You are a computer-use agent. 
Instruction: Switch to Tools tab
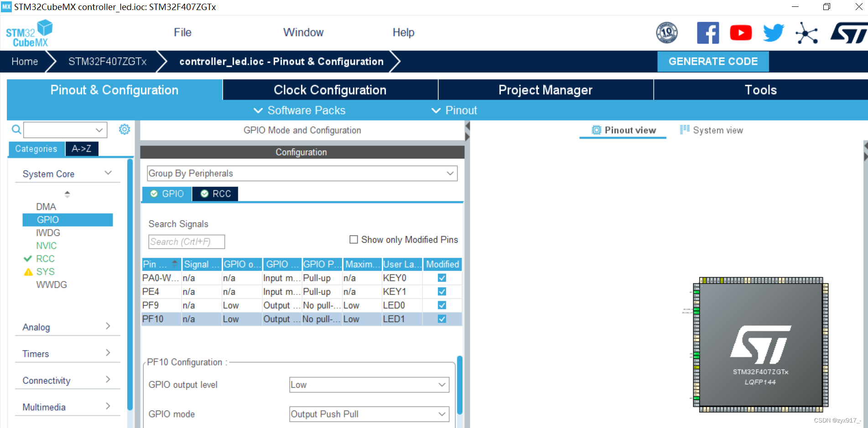(x=761, y=90)
